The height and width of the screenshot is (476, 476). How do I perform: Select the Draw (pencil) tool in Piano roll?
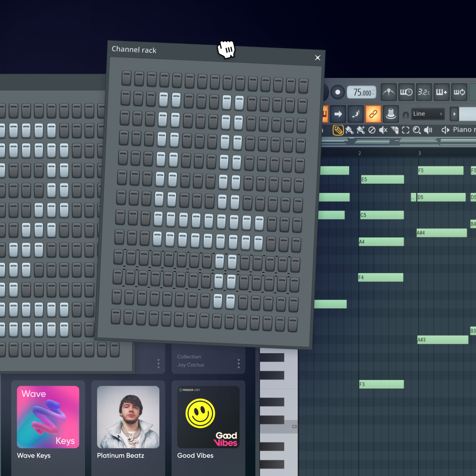click(338, 130)
